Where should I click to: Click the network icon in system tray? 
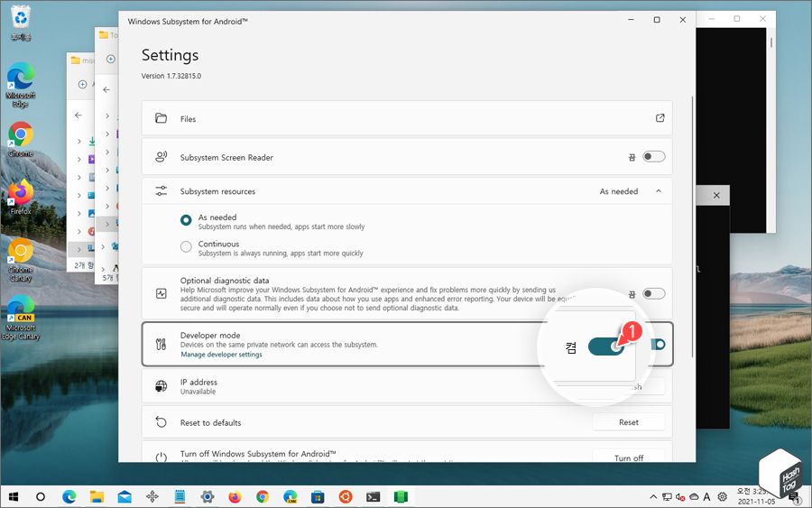coord(667,497)
